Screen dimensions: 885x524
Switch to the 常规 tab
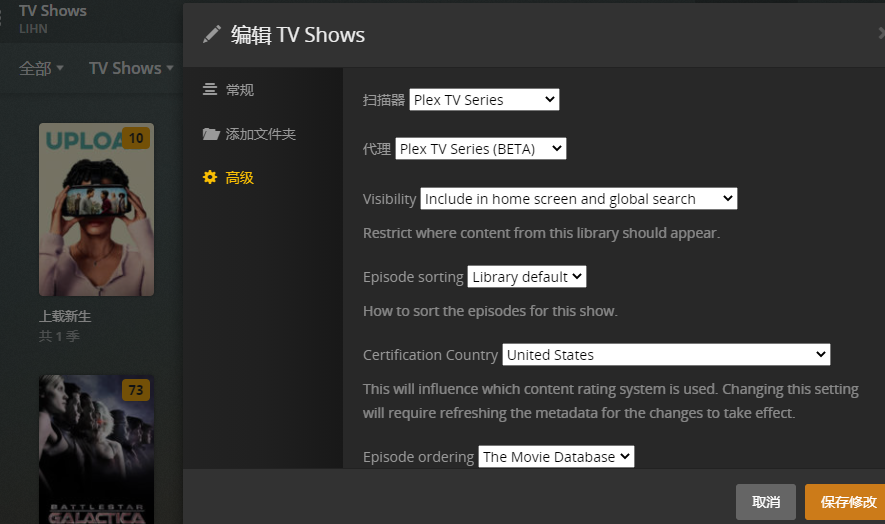[239, 90]
